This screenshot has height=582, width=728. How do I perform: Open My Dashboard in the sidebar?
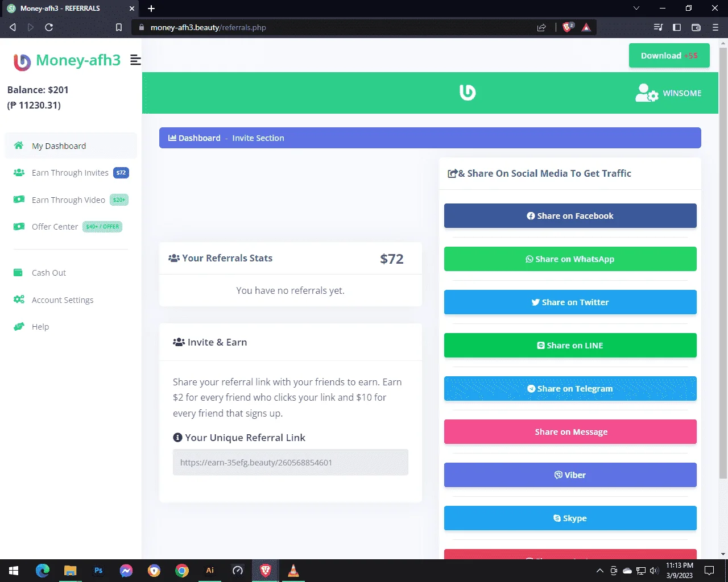click(71, 145)
